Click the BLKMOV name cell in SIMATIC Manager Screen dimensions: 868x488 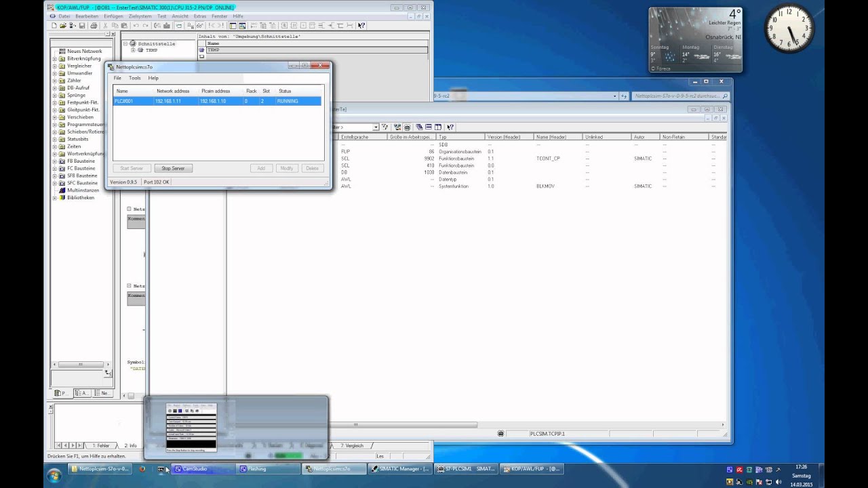coord(546,186)
